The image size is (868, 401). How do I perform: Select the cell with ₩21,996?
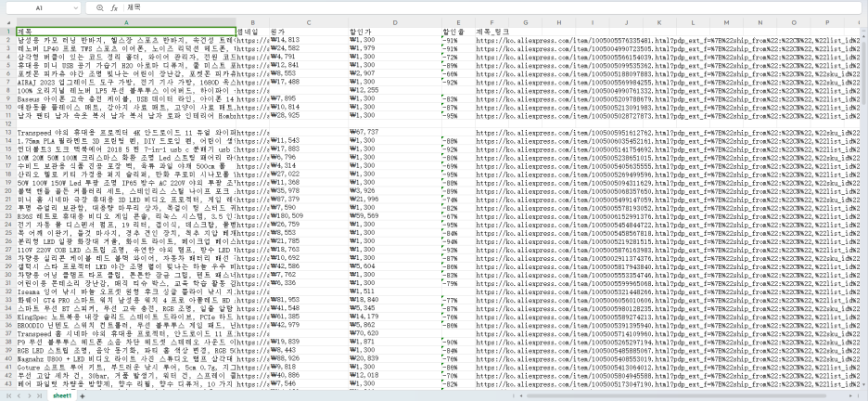(395, 199)
